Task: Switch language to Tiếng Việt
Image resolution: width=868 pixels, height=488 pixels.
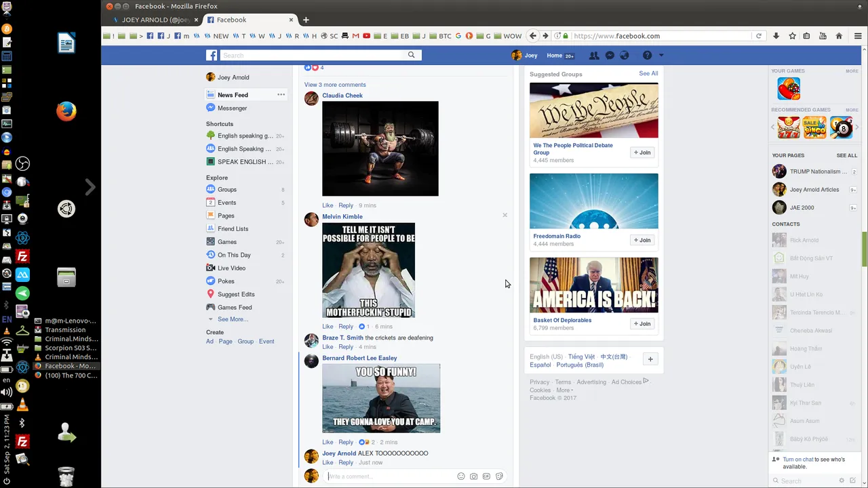Action: [x=582, y=357]
